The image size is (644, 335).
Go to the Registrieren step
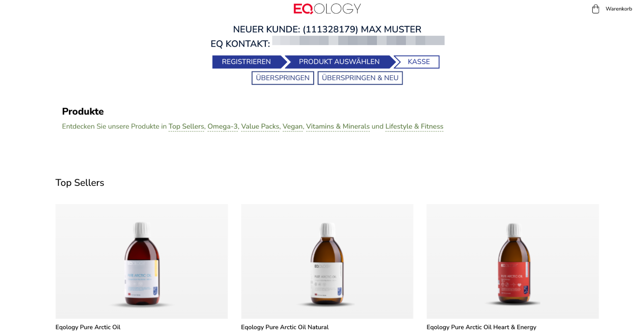(x=246, y=62)
